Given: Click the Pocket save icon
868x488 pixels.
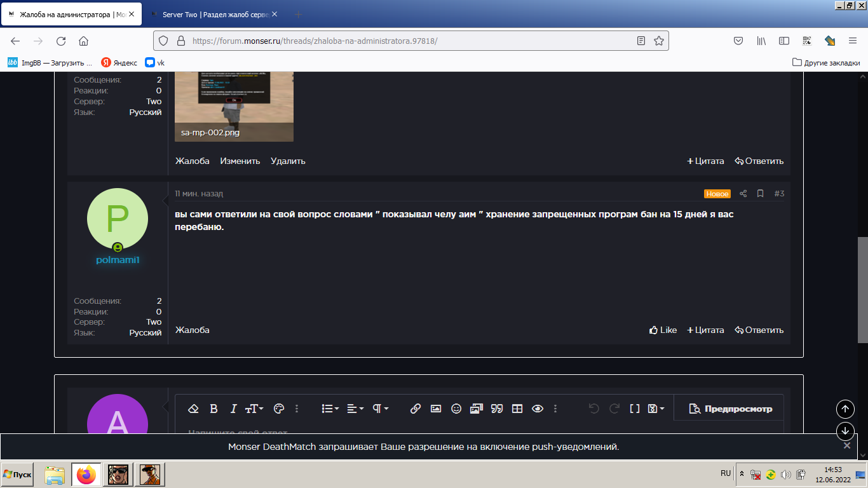Looking at the screenshot, I should (738, 41).
